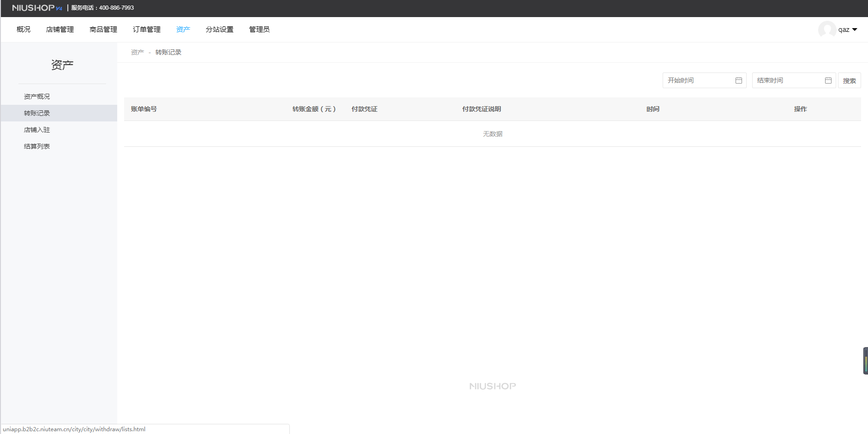Screen dimensions: 868x434
Task: Open the 店铺管理 menu
Action: [x=60, y=30]
